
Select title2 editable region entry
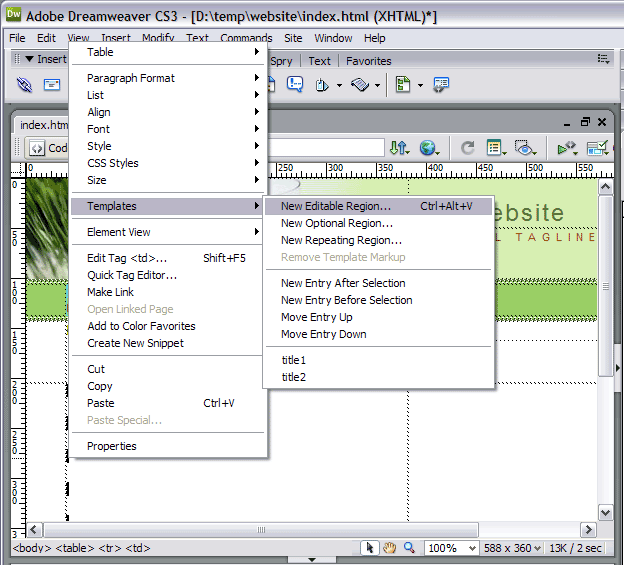(x=378, y=377)
